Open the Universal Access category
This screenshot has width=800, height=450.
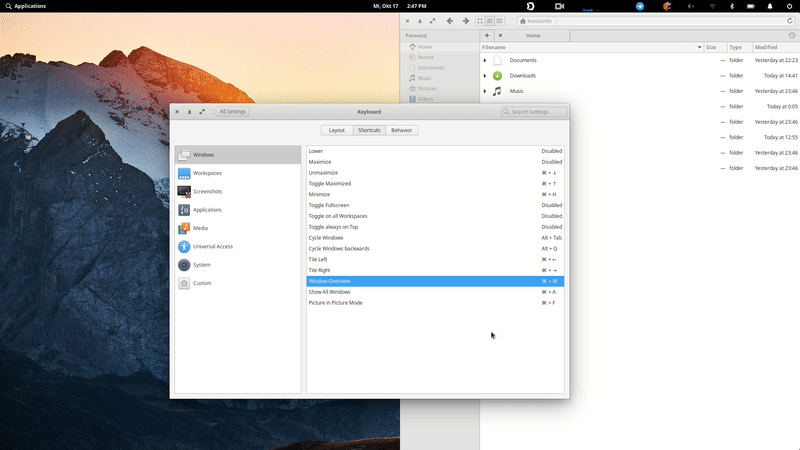click(x=238, y=246)
